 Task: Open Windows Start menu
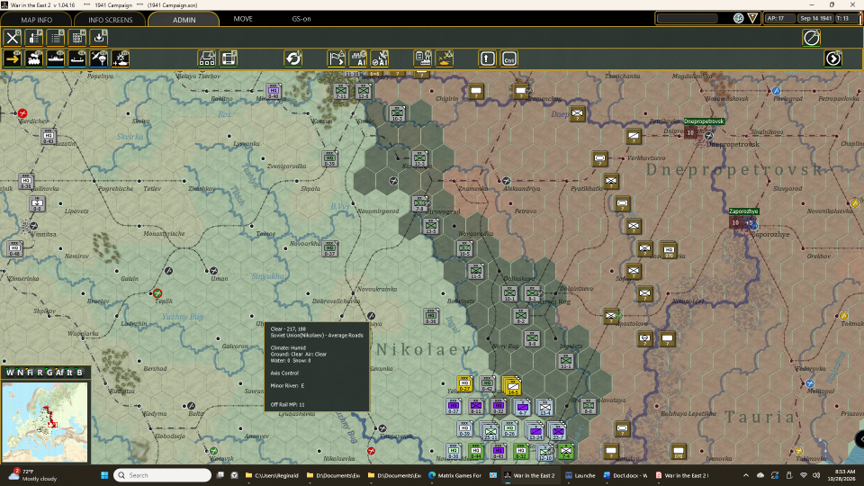tap(104, 475)
